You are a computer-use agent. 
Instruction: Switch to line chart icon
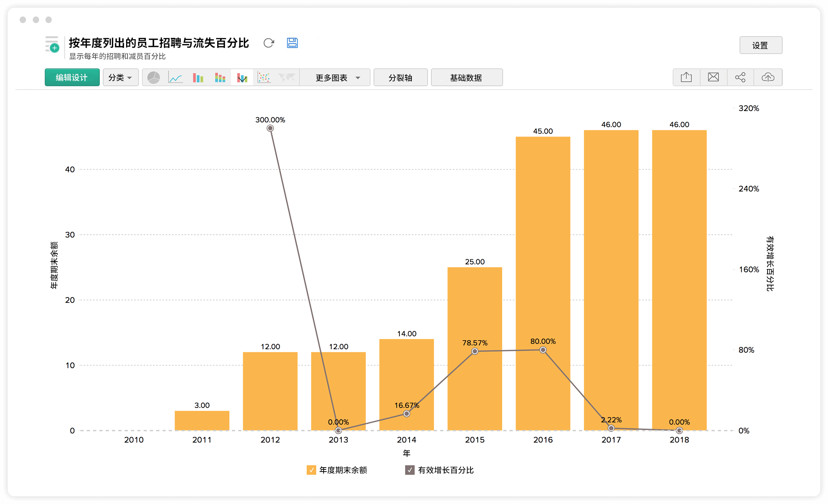[175, 78]
